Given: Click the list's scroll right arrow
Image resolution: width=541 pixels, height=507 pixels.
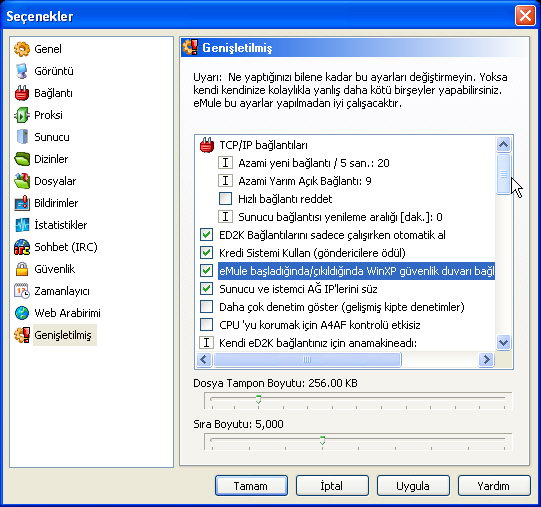Looking at the screenshot, I should [486, 360].
